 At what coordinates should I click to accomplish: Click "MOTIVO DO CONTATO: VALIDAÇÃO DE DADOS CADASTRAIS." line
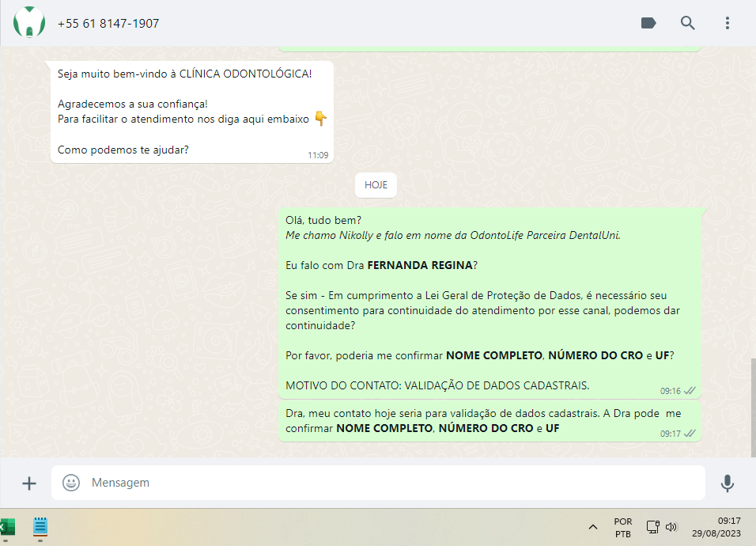coord(437,385)
